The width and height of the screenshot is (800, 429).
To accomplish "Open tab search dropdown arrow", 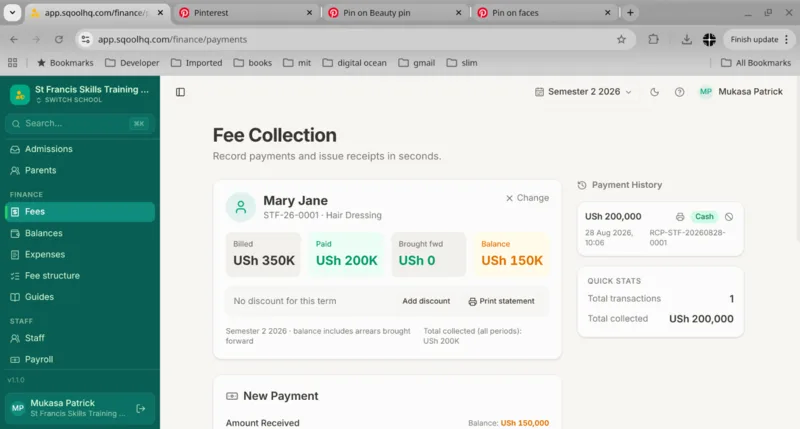I will pyautogui.click(x=12, y=13).
